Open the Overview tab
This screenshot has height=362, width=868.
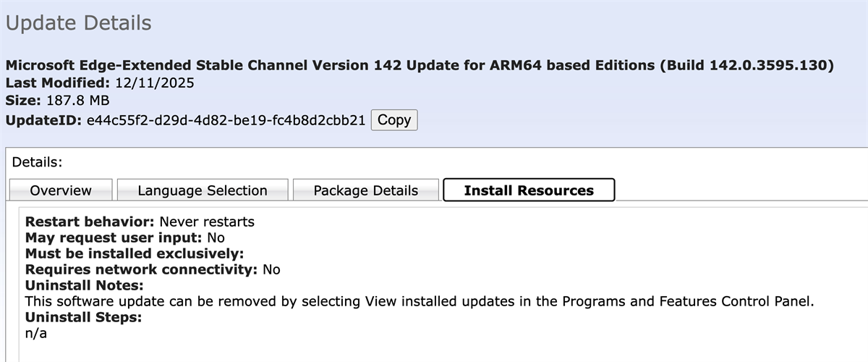[x=61, y=190]
